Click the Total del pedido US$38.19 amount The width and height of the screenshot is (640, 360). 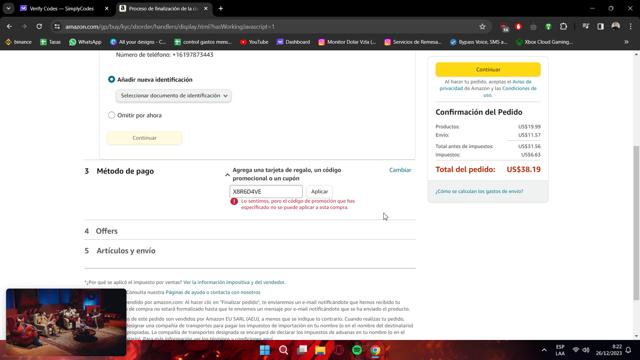tap(523, 169)
